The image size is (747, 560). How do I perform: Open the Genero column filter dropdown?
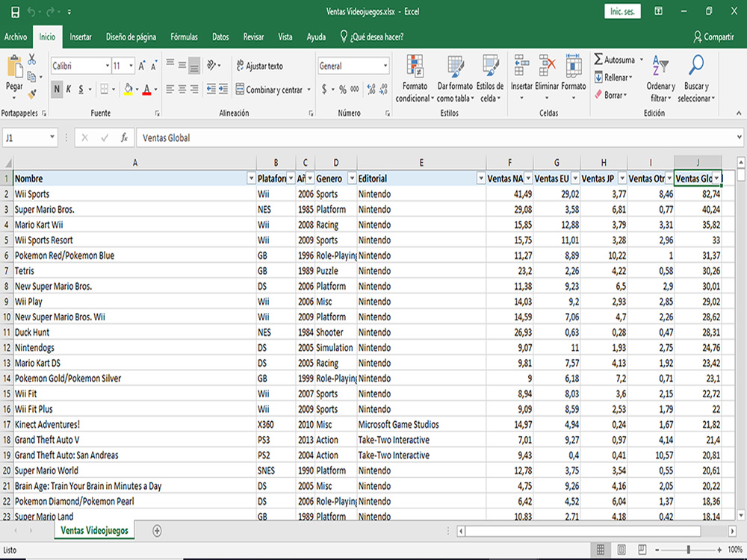[x=352, y=178]
